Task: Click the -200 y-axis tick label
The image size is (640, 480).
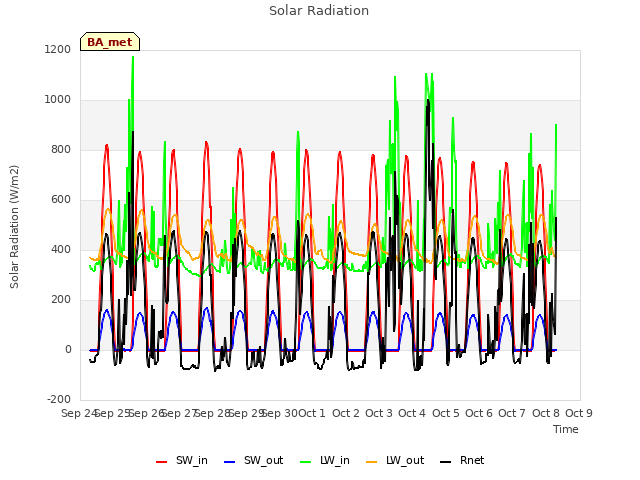Action: click(x=59, y=400)
